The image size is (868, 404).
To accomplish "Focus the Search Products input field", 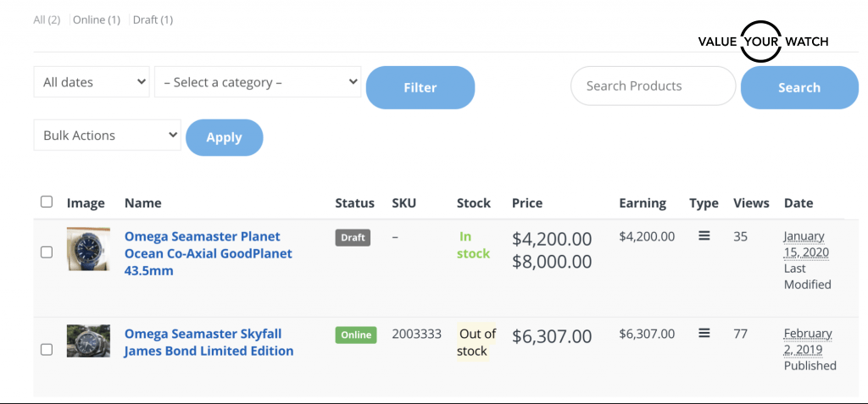I will (x=653, y=86).
